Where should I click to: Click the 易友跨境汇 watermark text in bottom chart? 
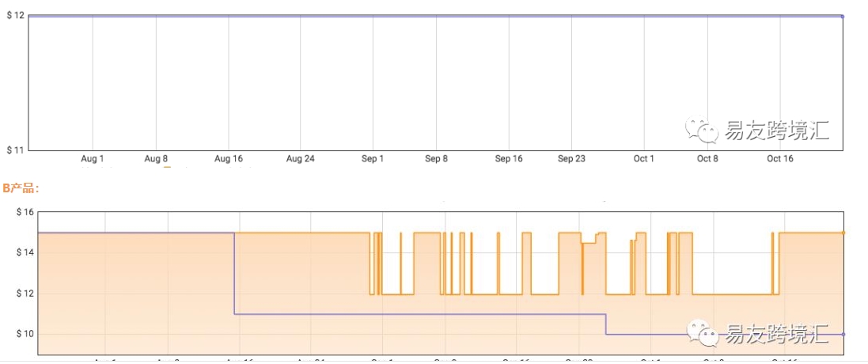click(x=775, y=333)
